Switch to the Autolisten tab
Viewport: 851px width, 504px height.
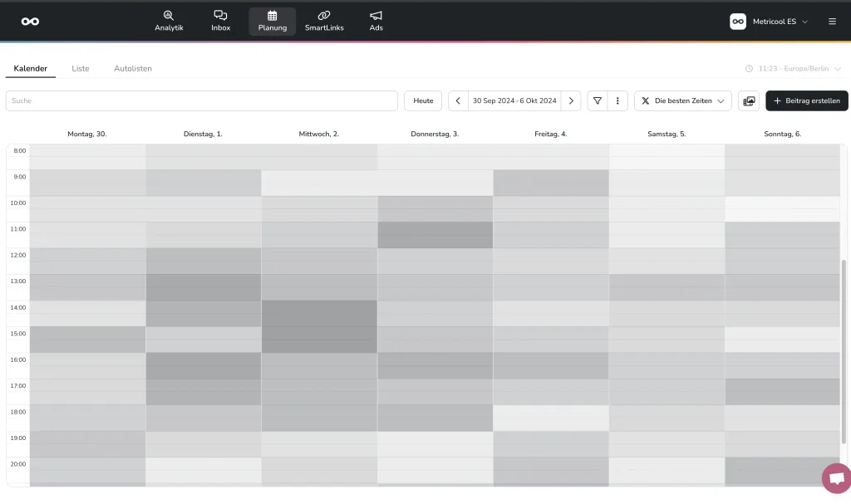point(133,68)
